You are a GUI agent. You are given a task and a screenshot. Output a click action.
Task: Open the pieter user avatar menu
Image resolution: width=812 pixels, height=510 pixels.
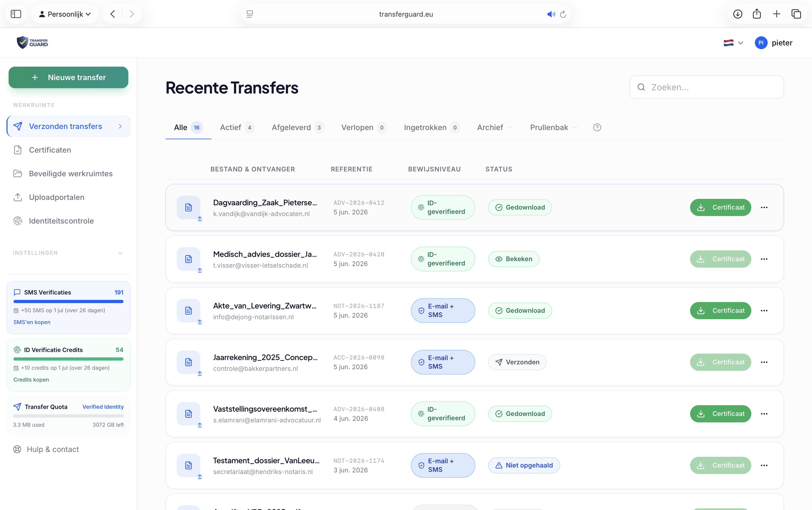pos(773,43)
